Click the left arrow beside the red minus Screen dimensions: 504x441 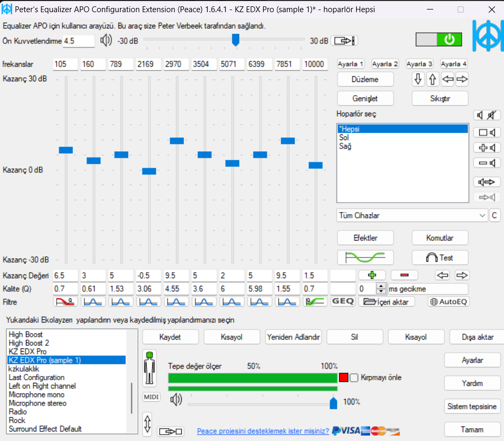coord(443,275)
